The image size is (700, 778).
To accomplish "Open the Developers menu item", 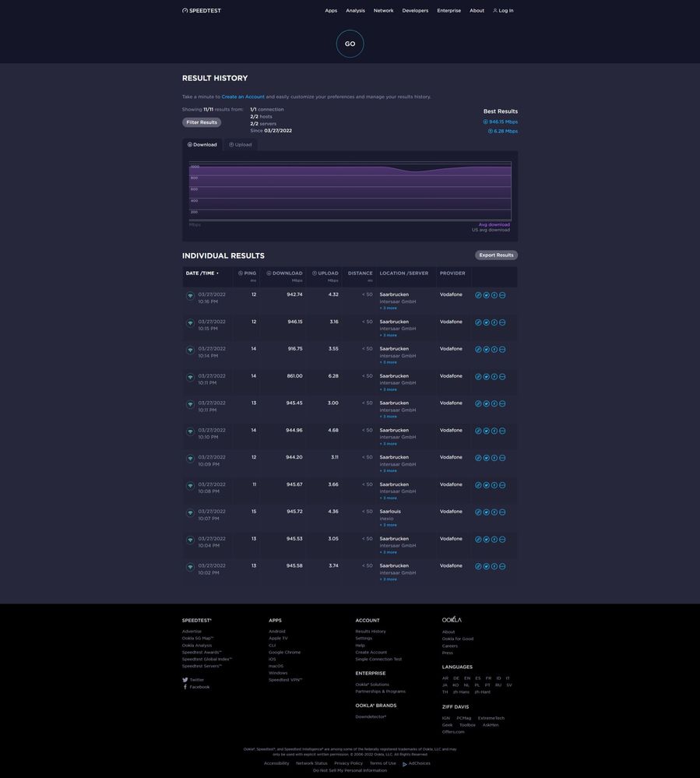I will (x=415, y=10).
